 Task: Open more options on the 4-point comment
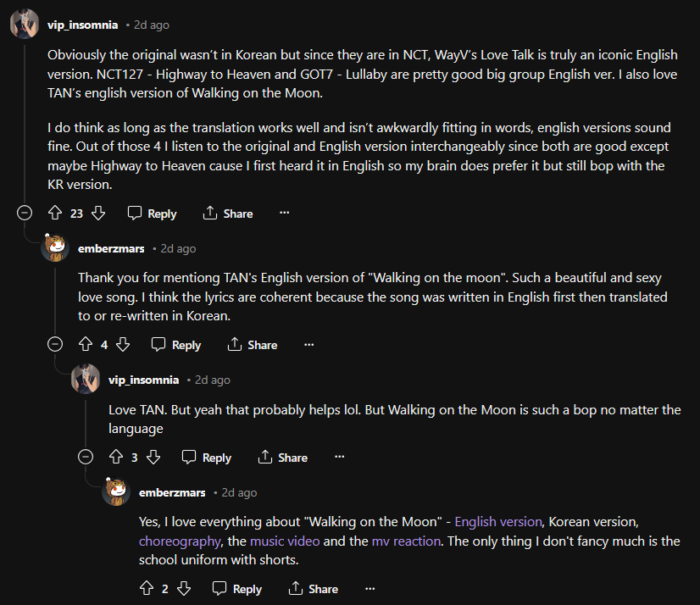[308, 345]
